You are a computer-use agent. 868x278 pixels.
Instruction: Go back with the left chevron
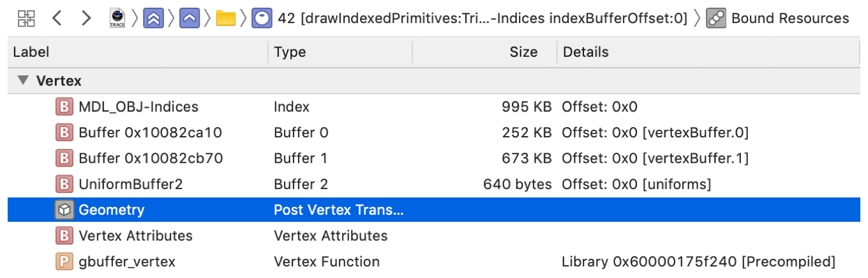57,18
